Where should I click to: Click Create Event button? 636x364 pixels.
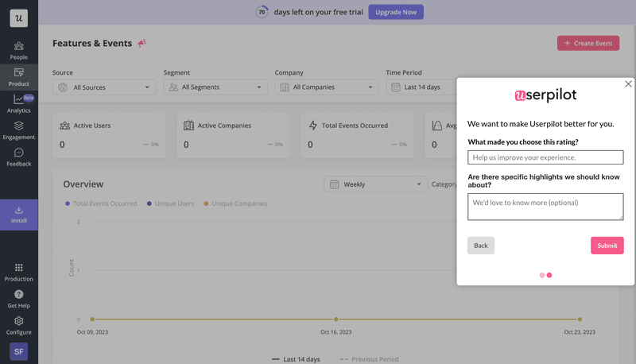click(588, 43)
